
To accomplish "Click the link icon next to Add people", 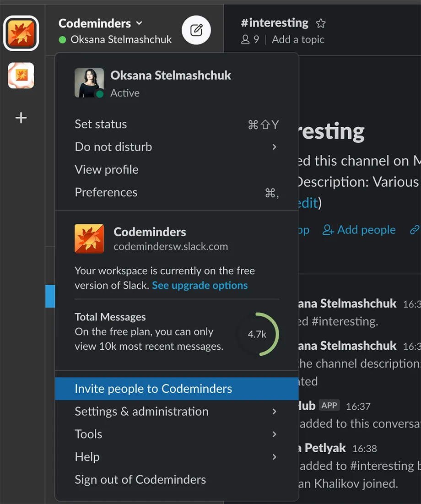I will tap(415, 229).
